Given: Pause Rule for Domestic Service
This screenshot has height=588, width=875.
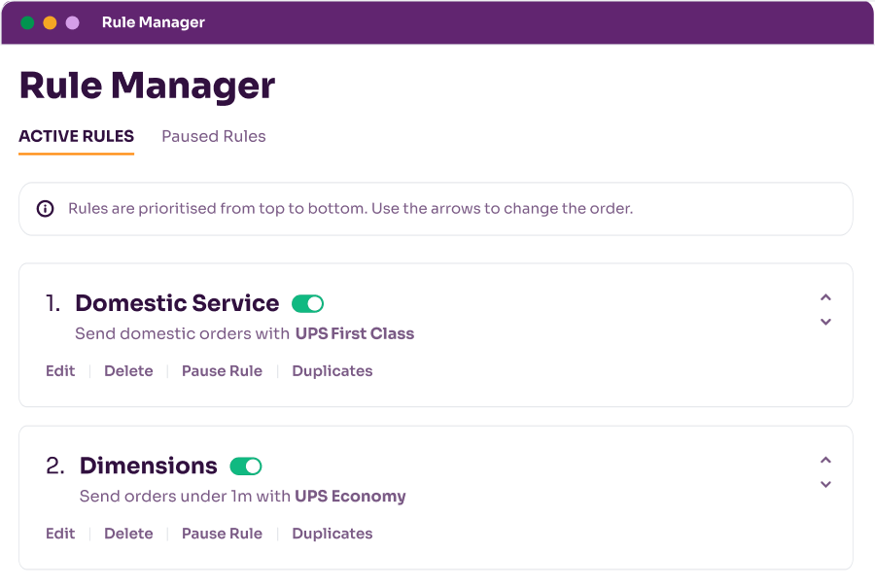Looking at the screenshot, I should pyautogui.click(x=222, y=371).
